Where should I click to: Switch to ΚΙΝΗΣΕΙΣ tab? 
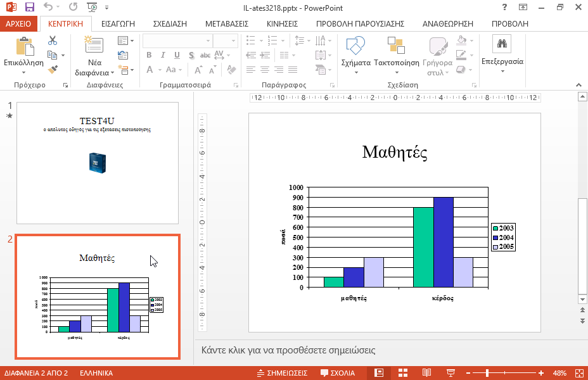pos(283,23)
